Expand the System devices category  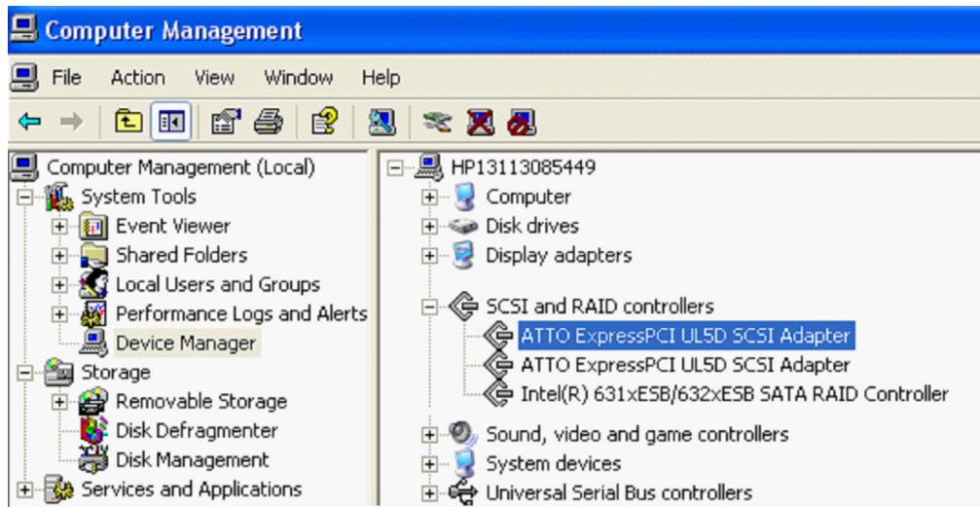coord(429,464)
